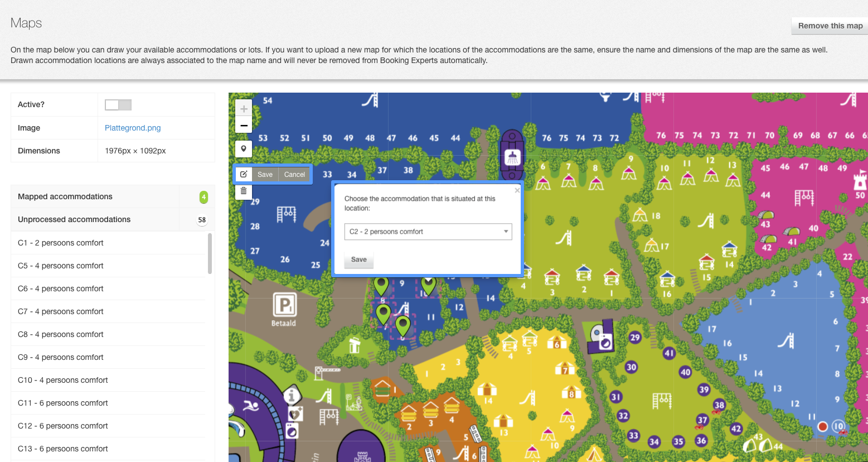Remove this map
The width and height of the screenshot is (868, 462).
click(830, 26)
